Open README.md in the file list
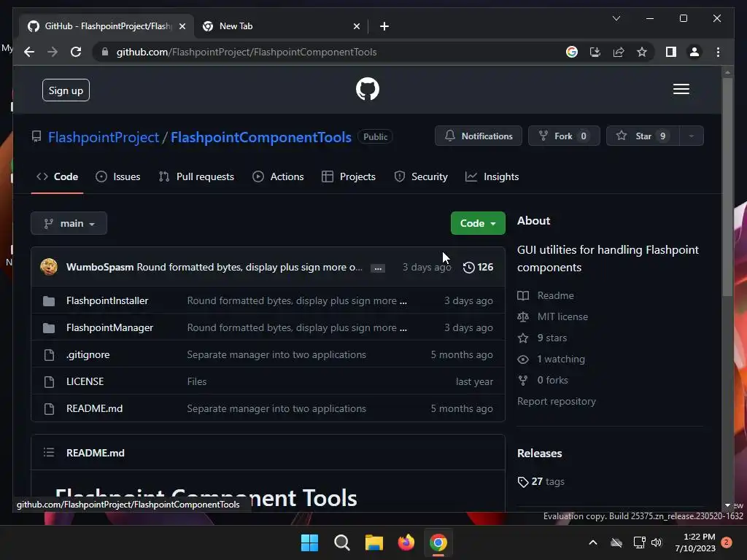This screenshot has height=560, width=747. (94, 408)
